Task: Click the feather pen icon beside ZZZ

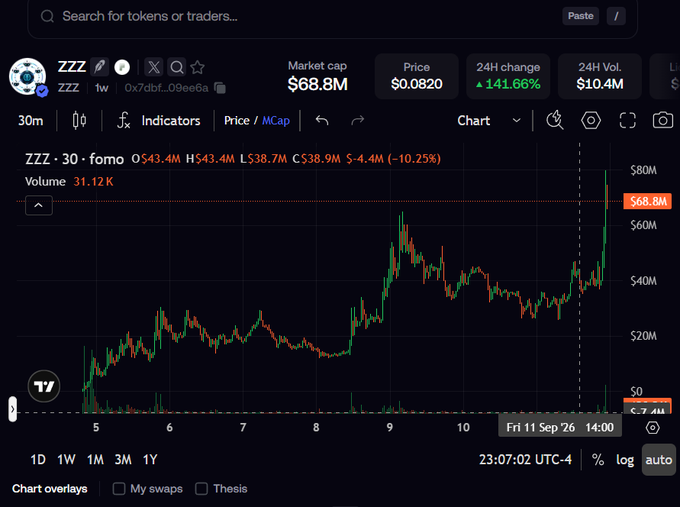Action: click(x=99, y=67)
